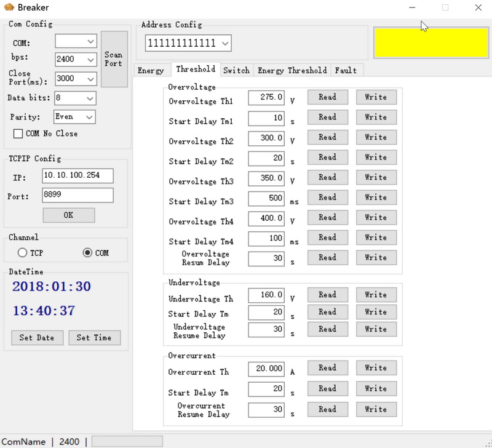Open the Energy Threshold tab
Image resolution: width=492 pixels, height=448 pixels.
click(292, 70)
